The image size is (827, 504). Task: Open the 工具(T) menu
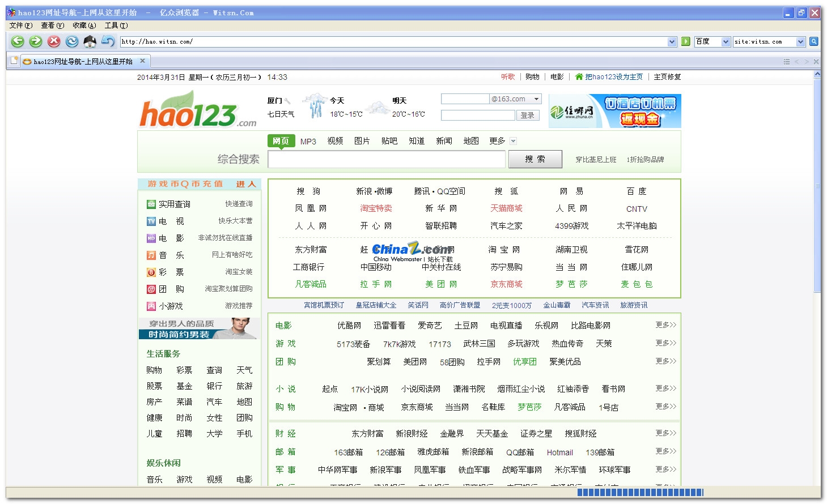pos(116,25)
